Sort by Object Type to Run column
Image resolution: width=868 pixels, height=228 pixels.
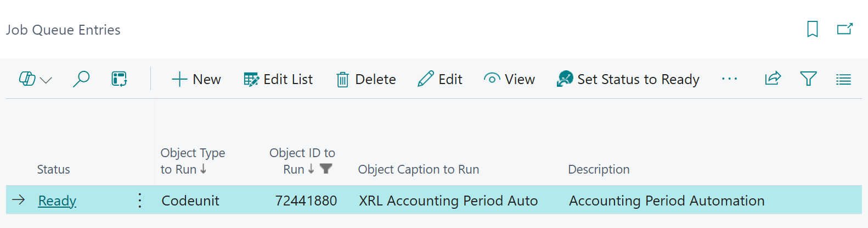coord(193,161)
